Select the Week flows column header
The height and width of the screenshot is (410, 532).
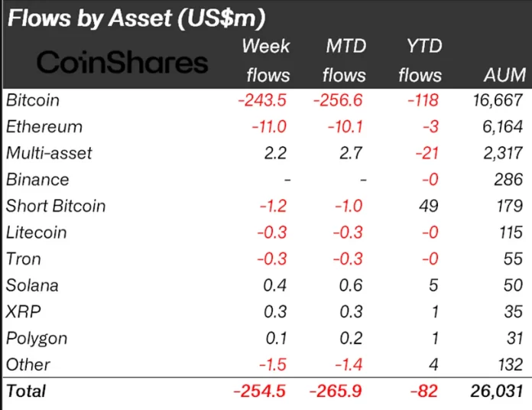[266, 60]
